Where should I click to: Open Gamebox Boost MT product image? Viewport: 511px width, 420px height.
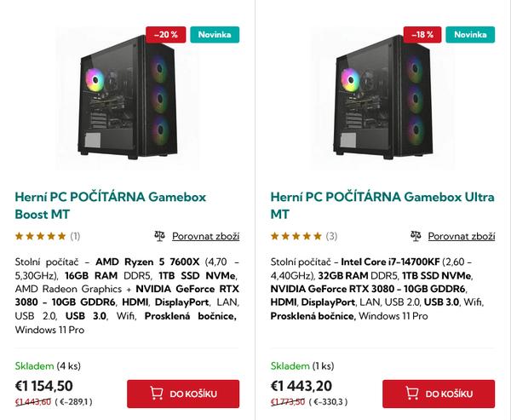[126, 100]
